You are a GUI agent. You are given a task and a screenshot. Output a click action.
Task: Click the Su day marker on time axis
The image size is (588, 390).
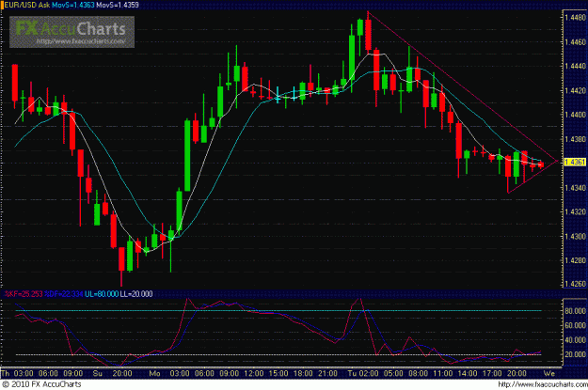pyautogui.click(x=98, y=373)
